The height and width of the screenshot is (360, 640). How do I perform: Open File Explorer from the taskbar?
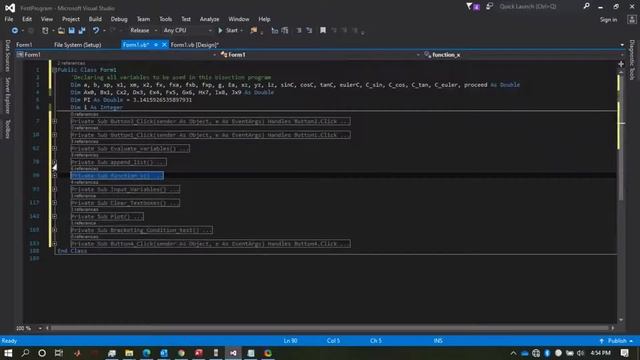coord(129,353)
